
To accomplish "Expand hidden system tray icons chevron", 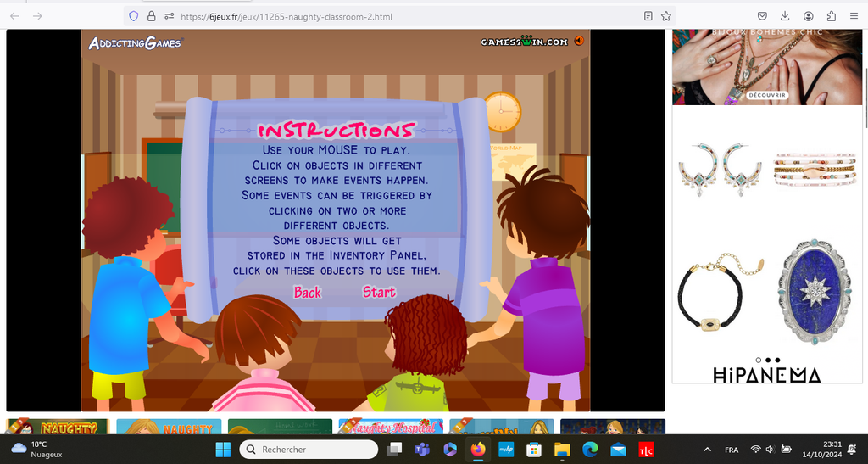I will coord(707,449).
